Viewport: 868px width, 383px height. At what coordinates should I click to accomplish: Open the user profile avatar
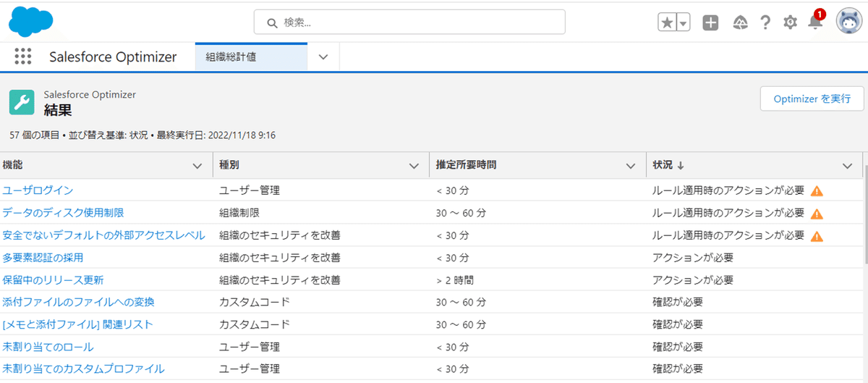849,22
